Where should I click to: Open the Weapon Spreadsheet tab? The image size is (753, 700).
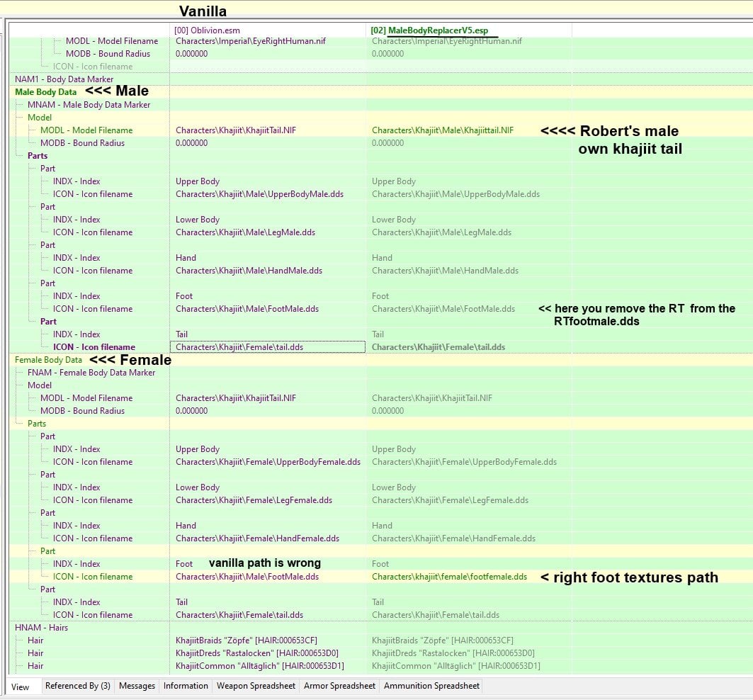[x=256, y=686]
